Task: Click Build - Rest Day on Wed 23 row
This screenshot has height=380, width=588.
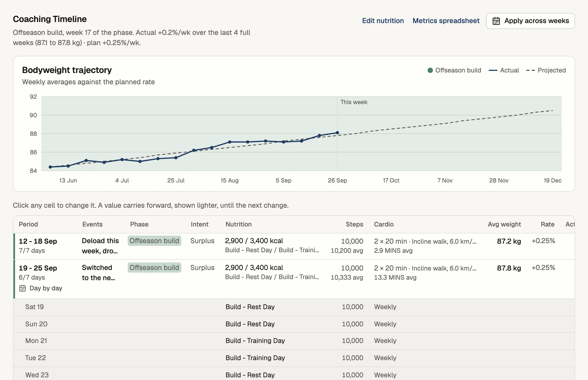Action: (x=250, y=375)
